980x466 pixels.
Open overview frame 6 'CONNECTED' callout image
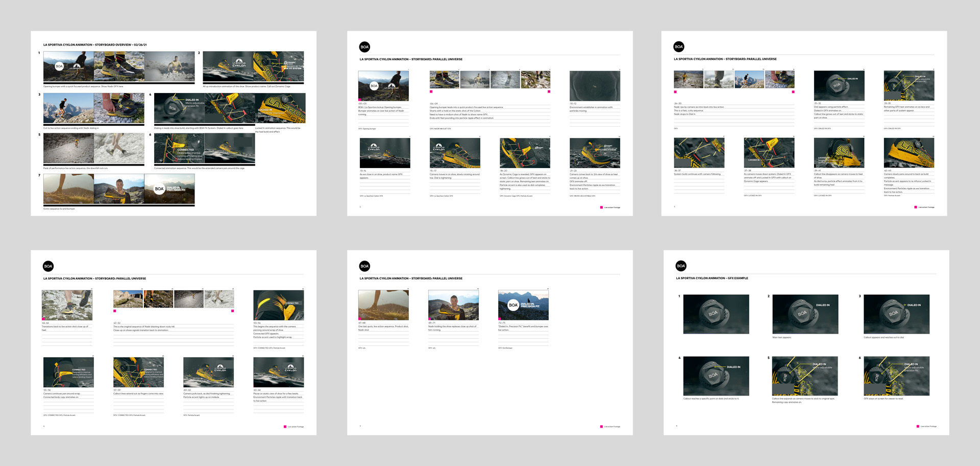(179, 148)
